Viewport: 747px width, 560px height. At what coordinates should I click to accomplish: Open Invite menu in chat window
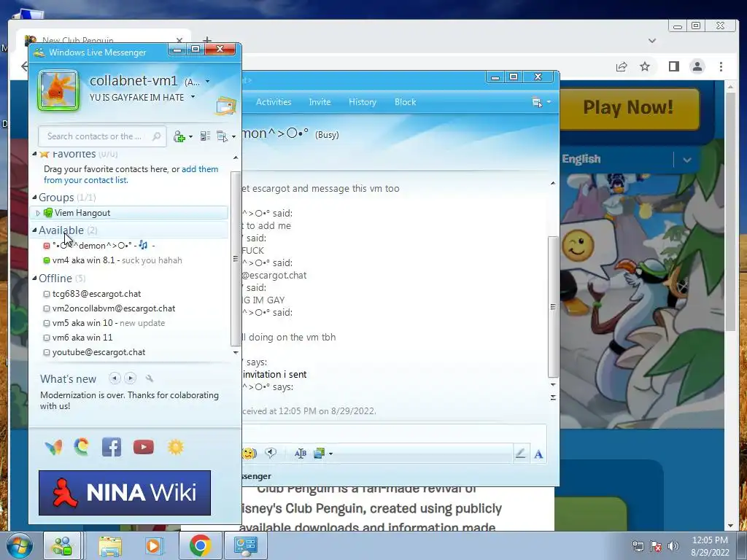point(320,102)
